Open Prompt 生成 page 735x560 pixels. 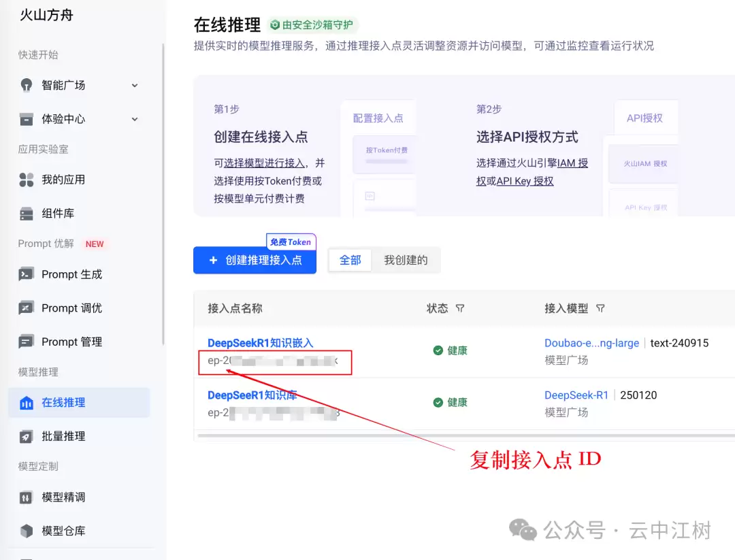coord(79,274)
